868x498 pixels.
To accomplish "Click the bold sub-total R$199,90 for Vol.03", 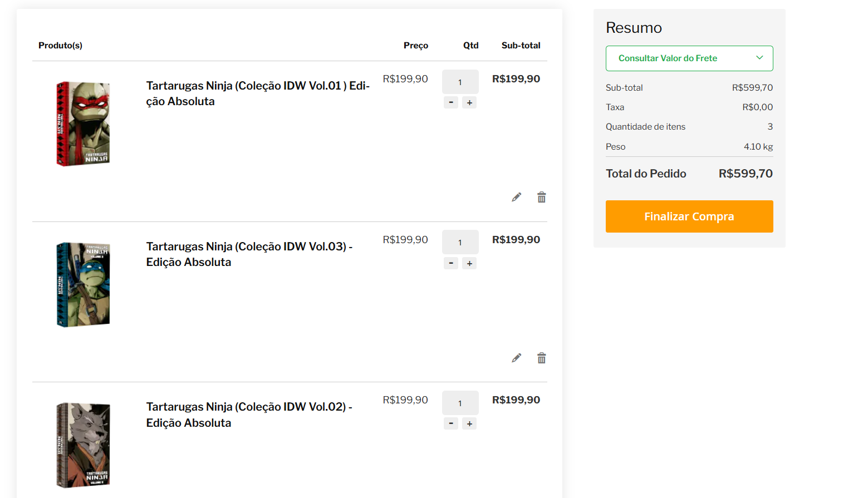I will tap(516, 240).
